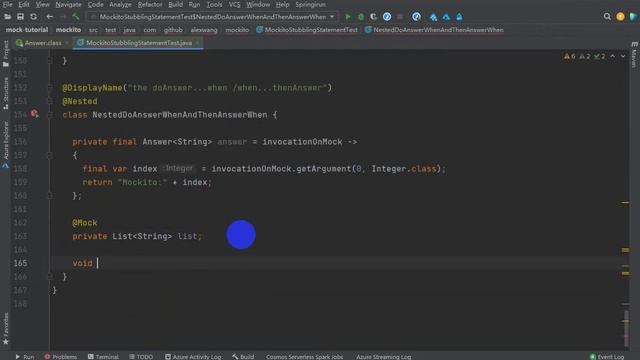Screen dimensions: 640x360
Task: Collapse the lambda block fold marker
Action: [x=50, y=155]
